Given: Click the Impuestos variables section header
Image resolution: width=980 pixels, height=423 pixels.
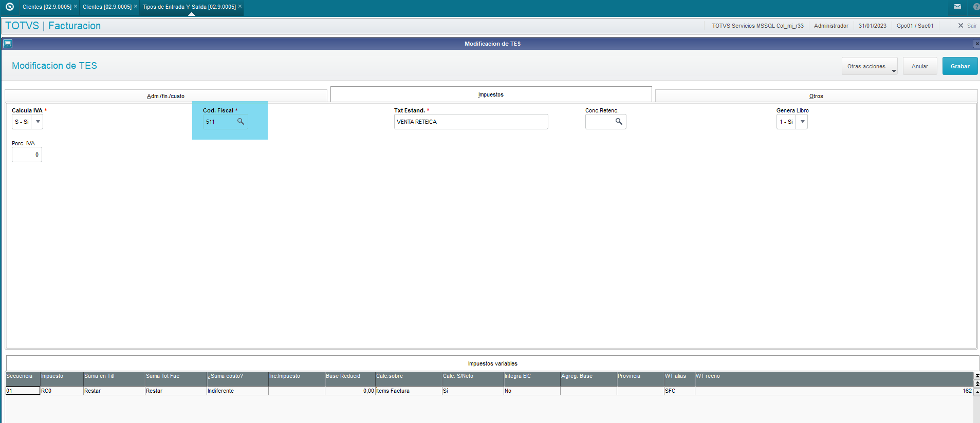Looking at the screenshot, I should [x=492, y=363].
